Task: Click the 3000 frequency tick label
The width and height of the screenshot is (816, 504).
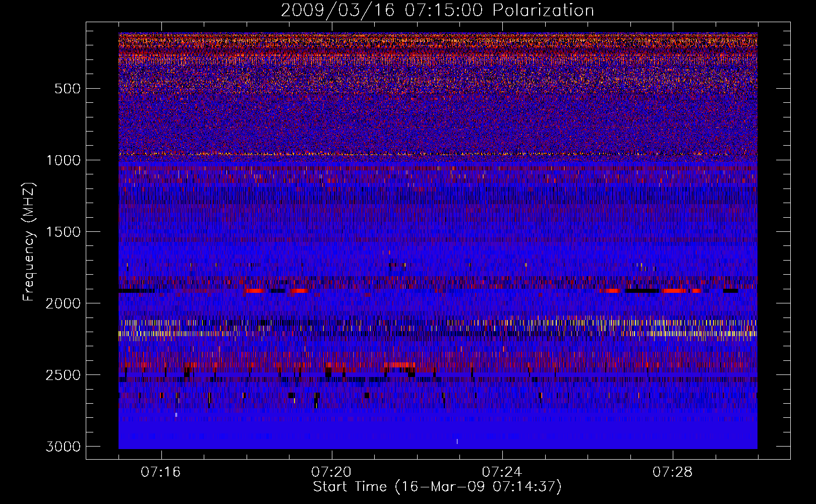Action: click(x=63, y=447)
